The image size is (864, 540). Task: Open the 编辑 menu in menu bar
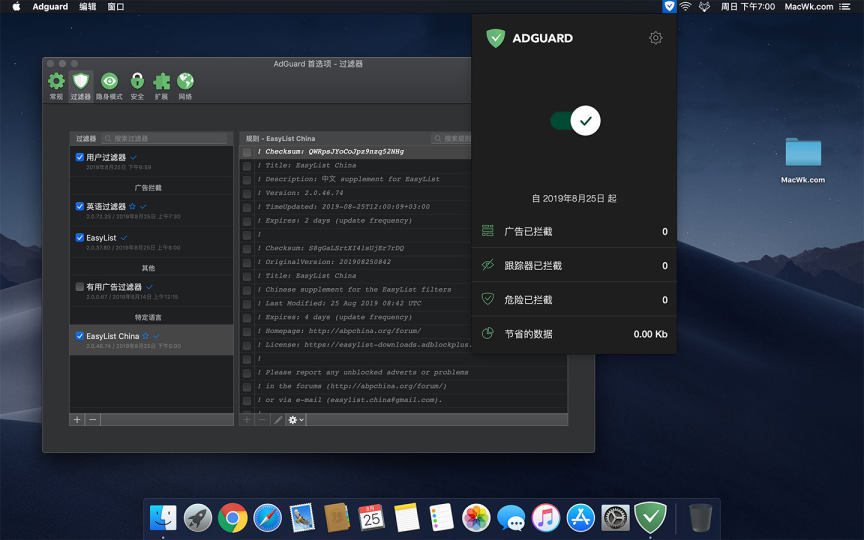pos(88,7)
